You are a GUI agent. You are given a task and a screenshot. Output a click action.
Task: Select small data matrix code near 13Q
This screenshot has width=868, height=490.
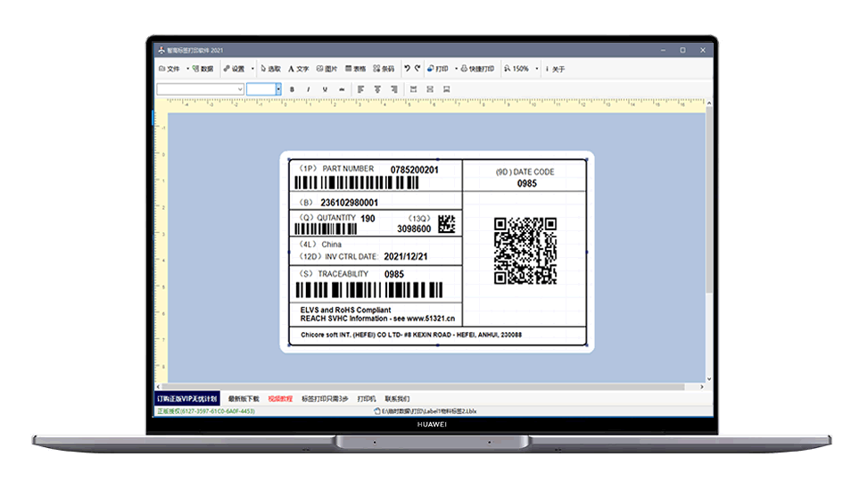447,224
